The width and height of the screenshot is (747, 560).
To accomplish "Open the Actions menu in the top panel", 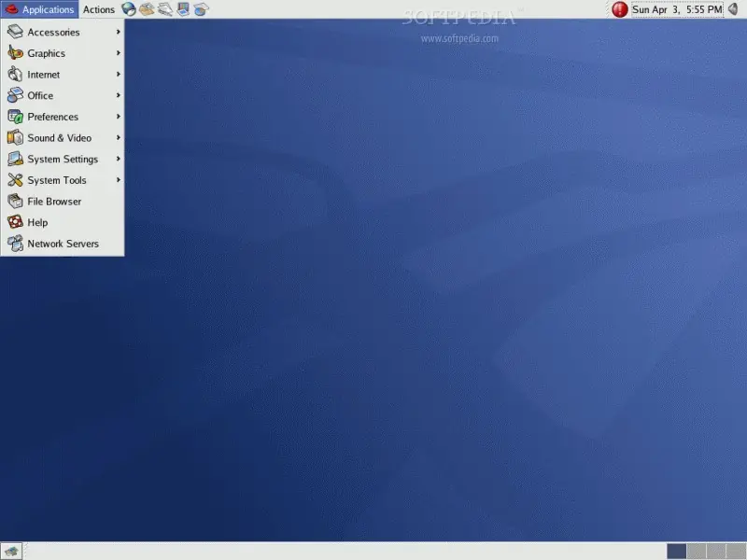I will 99,9.
